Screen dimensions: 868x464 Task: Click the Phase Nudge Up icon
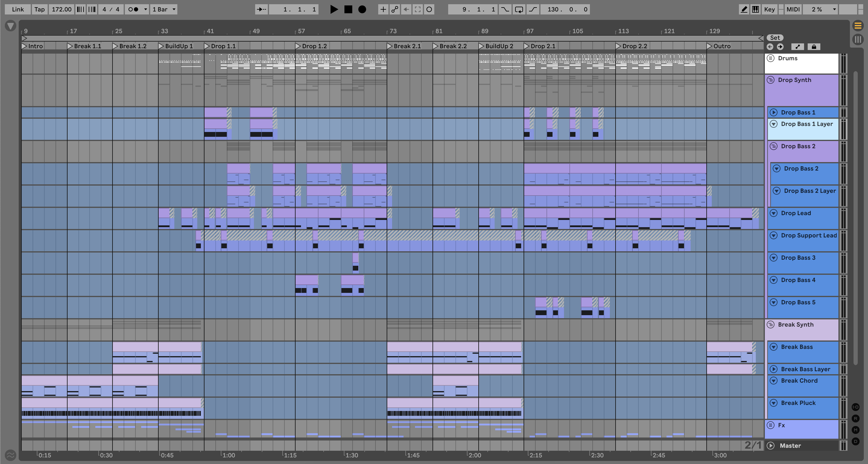92,9
